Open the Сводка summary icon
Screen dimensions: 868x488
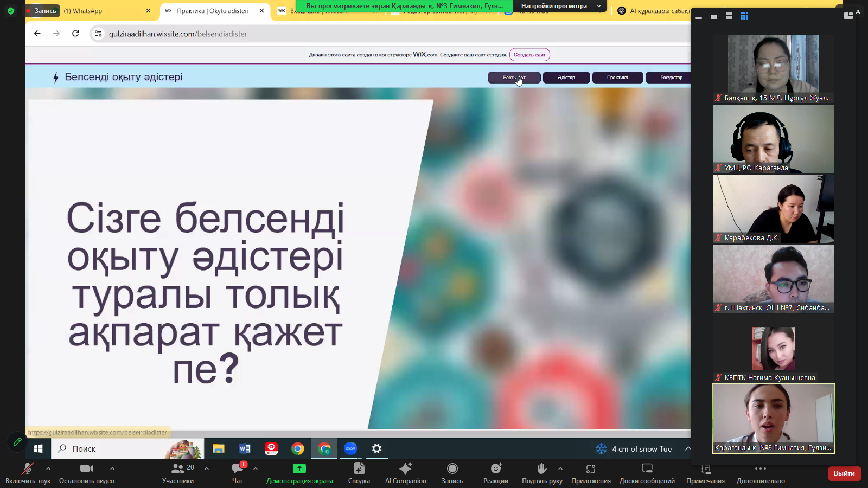[x=359, y=472]
